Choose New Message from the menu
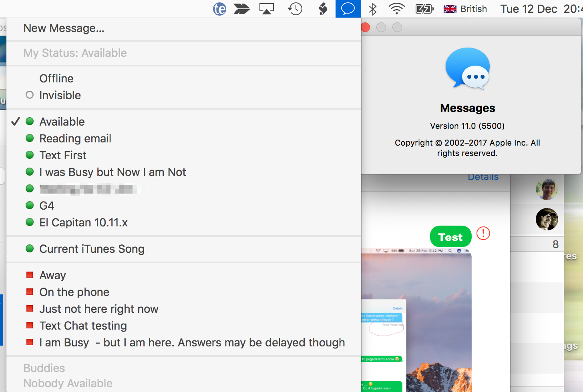 [x=63, y=28]
